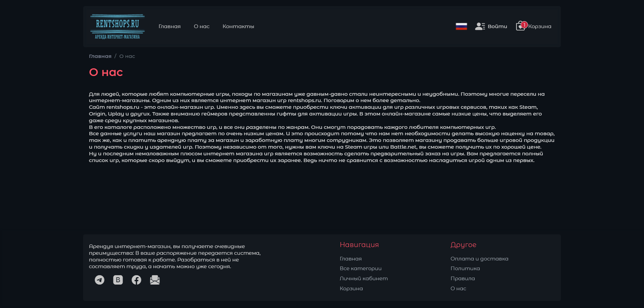The width and height of the screenshot is (644, 308).
Task: Click the user login icon beside Войти
Action: point(480,26)
